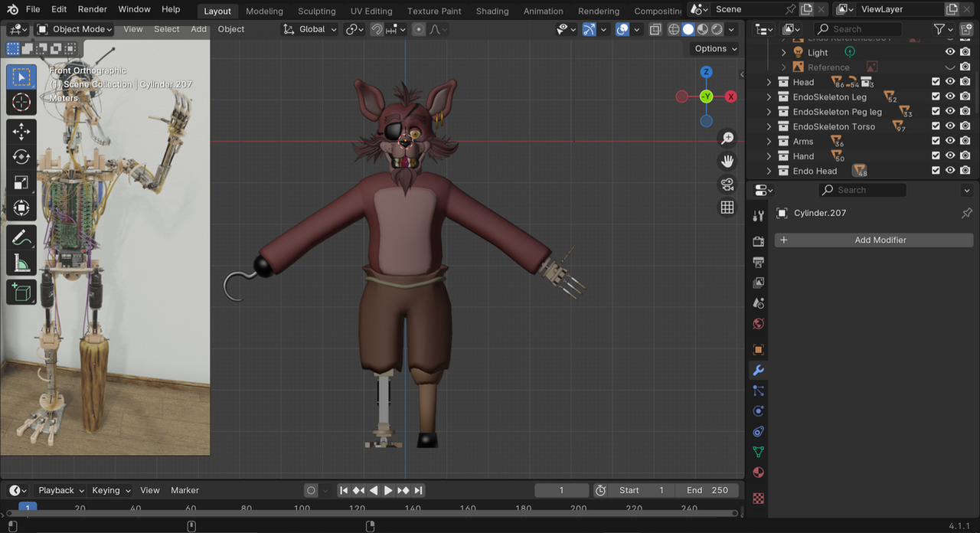Click the pan view hand icon

727,162
